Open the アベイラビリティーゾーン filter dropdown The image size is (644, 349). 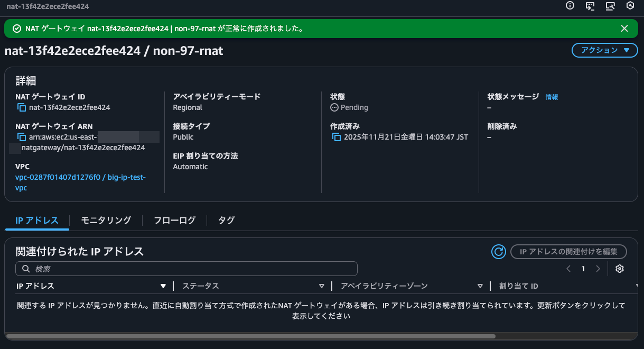click(480, 286)
